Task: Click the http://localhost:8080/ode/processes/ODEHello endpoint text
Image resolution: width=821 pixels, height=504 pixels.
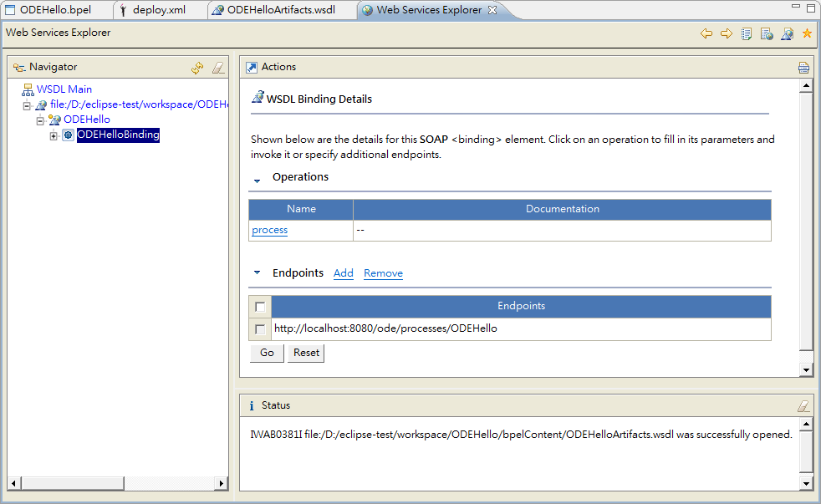Action: pos(386,328)
